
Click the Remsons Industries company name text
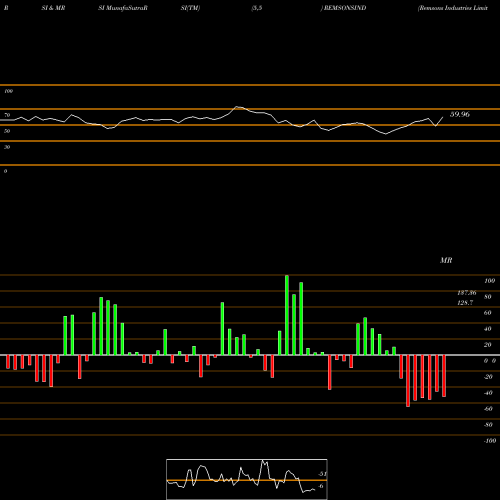click(x=453, y=8)
